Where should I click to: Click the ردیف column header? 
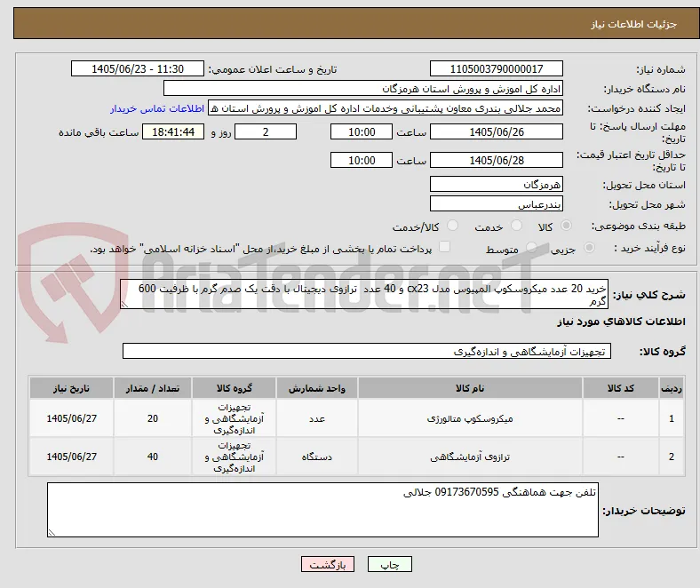tap(672, 388)
